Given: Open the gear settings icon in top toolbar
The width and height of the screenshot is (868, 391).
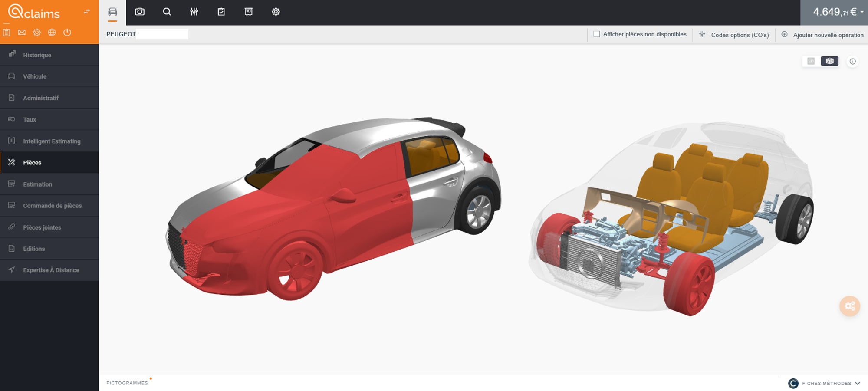Looking at the screenshot, I should pyautogui.click(x=276, y=12).
